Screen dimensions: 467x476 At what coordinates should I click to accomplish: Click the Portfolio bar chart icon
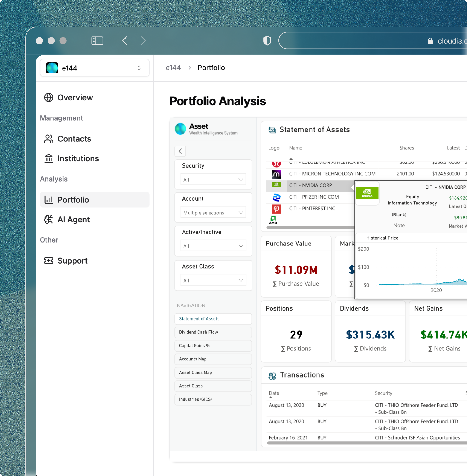point(48,199)
